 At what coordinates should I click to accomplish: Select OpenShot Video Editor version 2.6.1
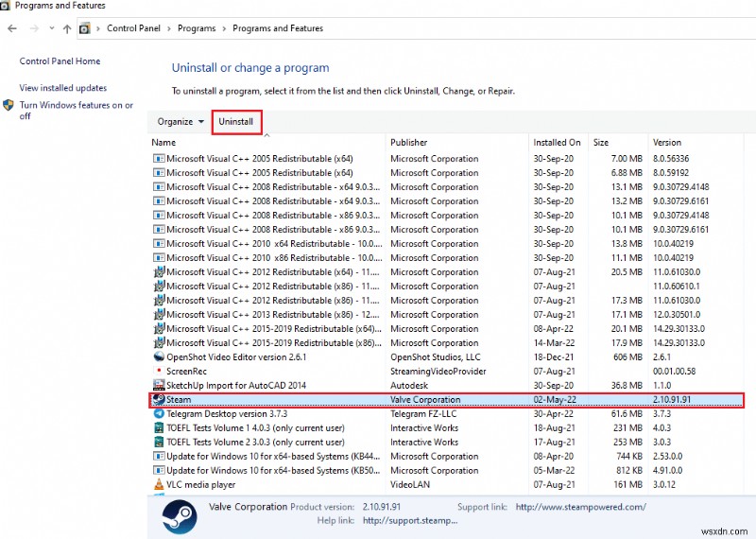(x=236, y=357)
